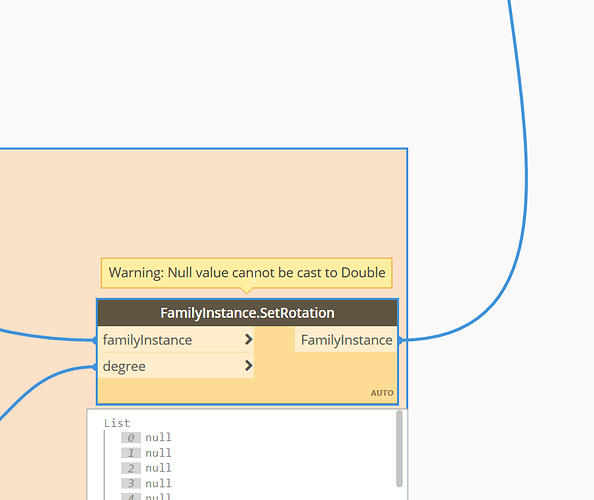Select list item index 2 null
Image resolution: width=594 pixels, height=500 pixels.
pos(146,468)
